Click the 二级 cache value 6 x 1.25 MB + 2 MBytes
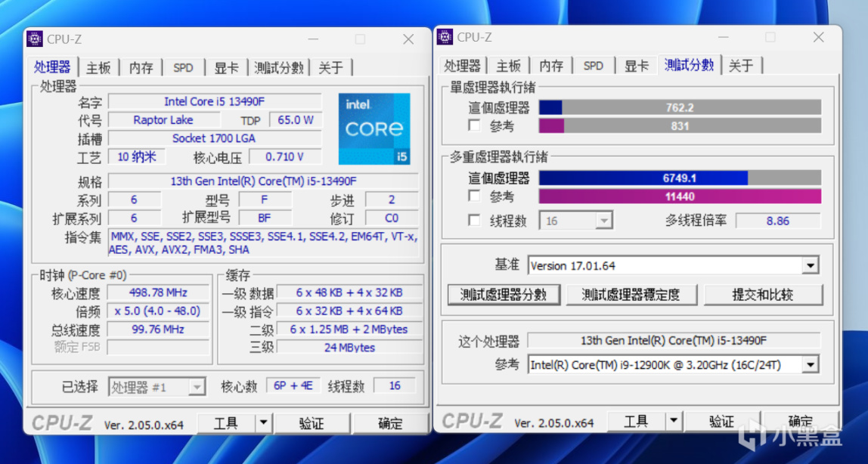The image size is (868, 464). (349, 329)
